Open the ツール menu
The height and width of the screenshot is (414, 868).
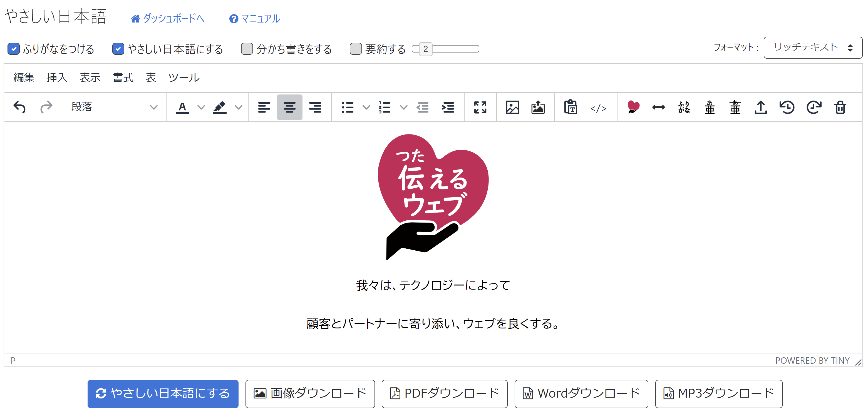coord(184,78)
